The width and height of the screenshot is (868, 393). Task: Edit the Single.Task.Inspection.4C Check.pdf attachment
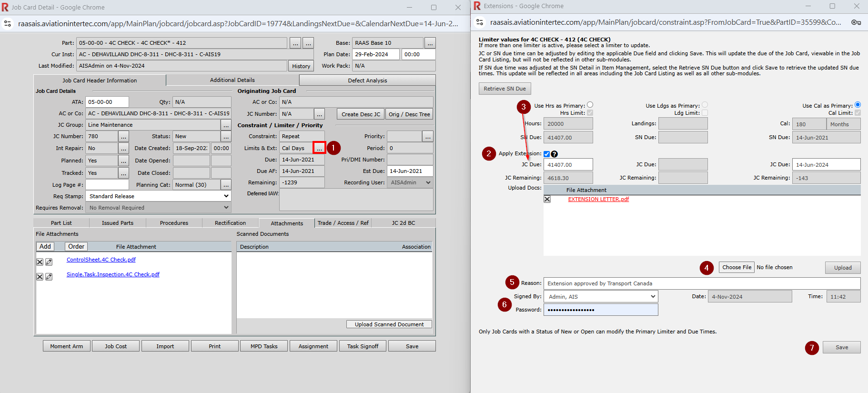pyautogui.click(x=49, y=277)
